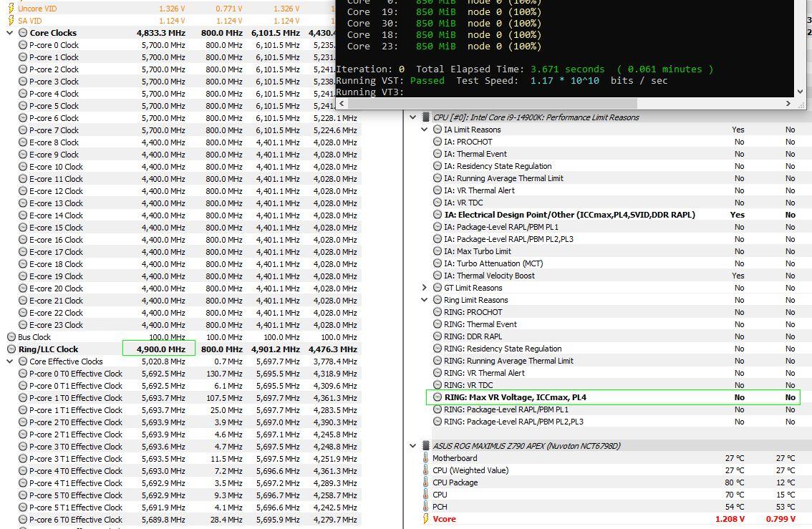The image size is (812, 529).
Task: Click the icon beside RING: DDR RAPL
Action: (x=438, y=336)
